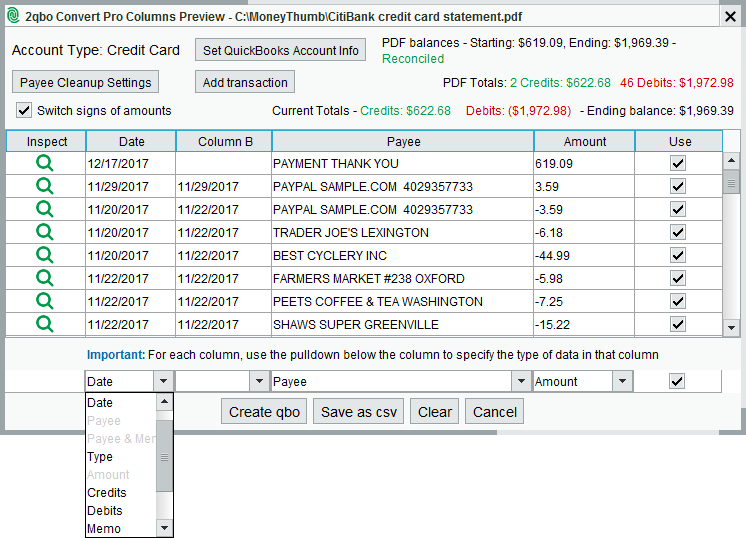
Task: Click payee cell TRADER JOE'S LEXINGTON
Action: tap(402, 232)
